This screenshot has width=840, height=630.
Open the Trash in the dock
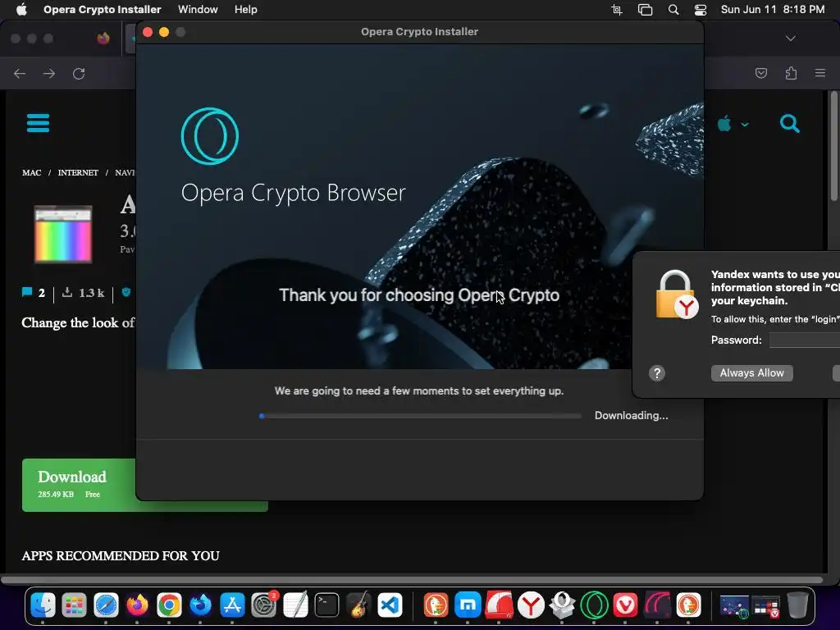pos(797,605)
